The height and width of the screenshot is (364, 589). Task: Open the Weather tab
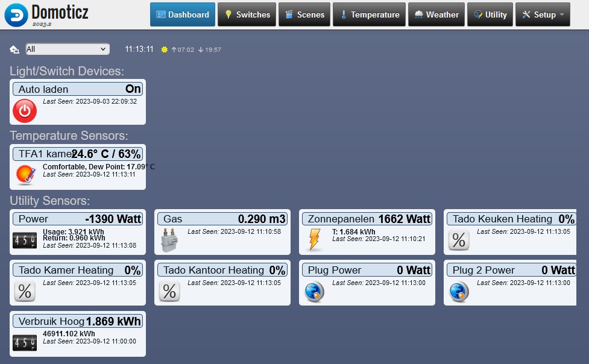[x=436, y=14]
